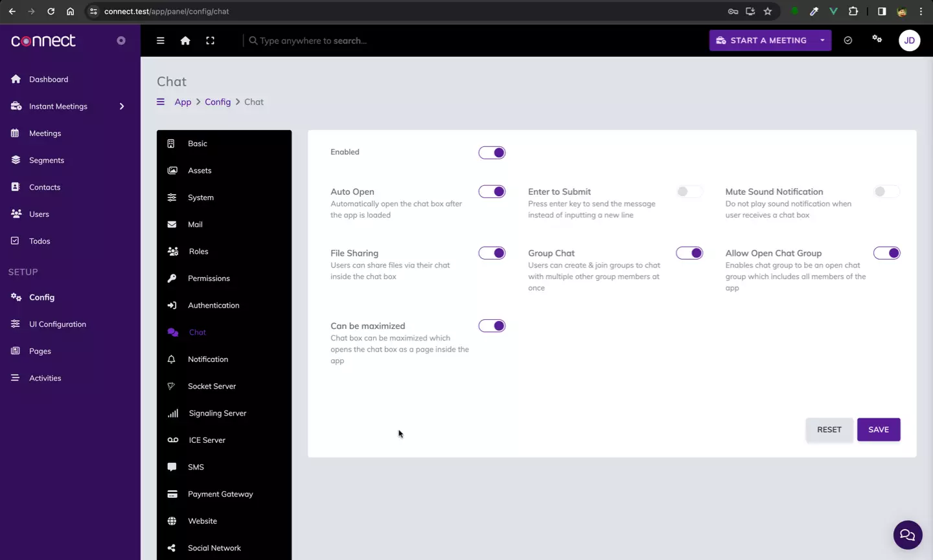
Task: Click Config breadcrumb link
Action: coord(218,102)
